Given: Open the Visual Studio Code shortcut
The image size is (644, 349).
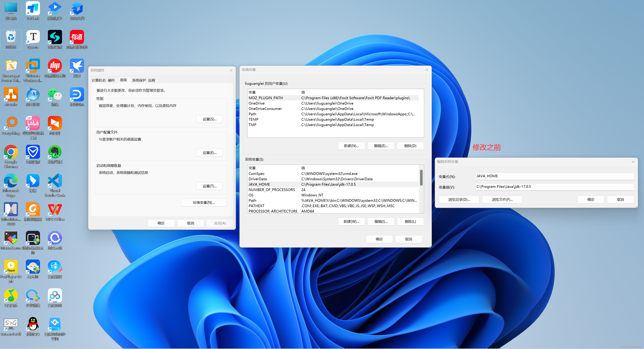Looking at the screenshot, I should coord(55,186).
